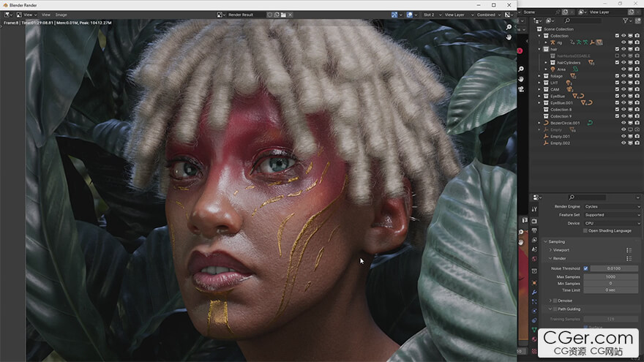
Task: Hide EyeBlue.001 in viewport with eye icon
Action: click(x=624, y=102)
